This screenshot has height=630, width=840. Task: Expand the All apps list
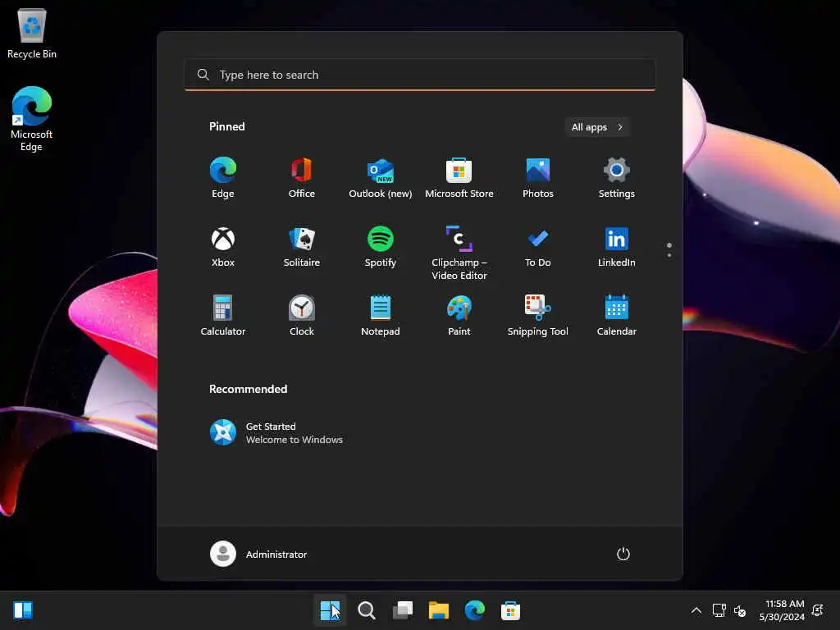click(597, 127)
